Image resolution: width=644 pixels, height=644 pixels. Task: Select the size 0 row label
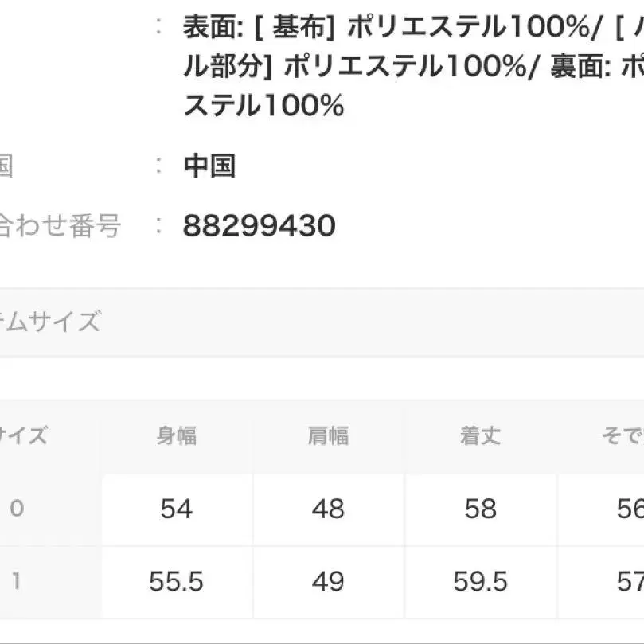click(x=17, y=509)
